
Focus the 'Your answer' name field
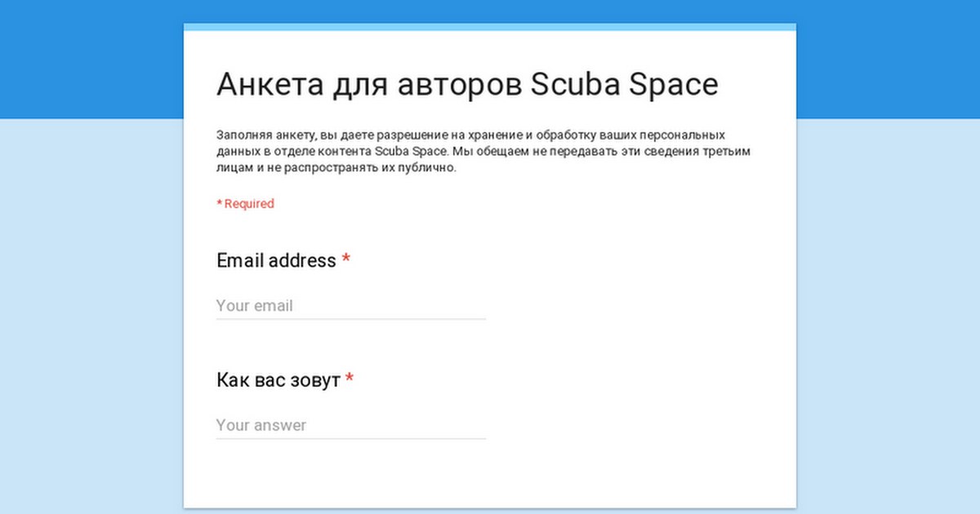pyautogui.click(x=351, y=425)
